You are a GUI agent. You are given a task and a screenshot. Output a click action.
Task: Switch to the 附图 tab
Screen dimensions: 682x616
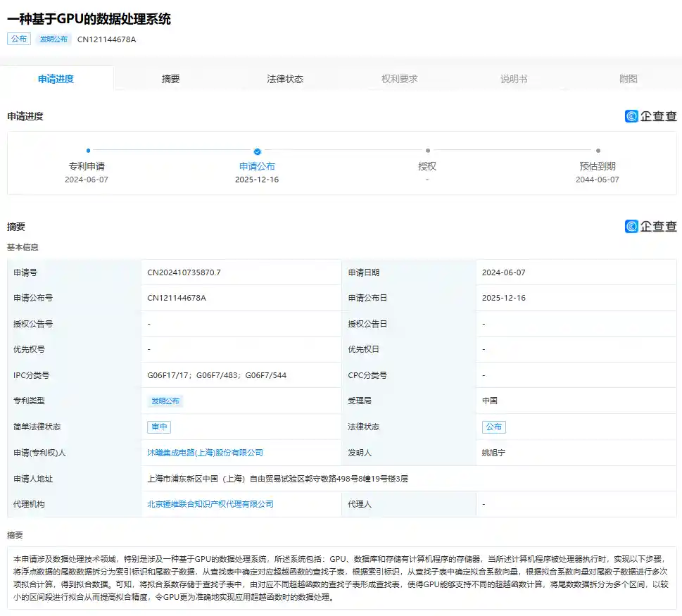[629, 78]
